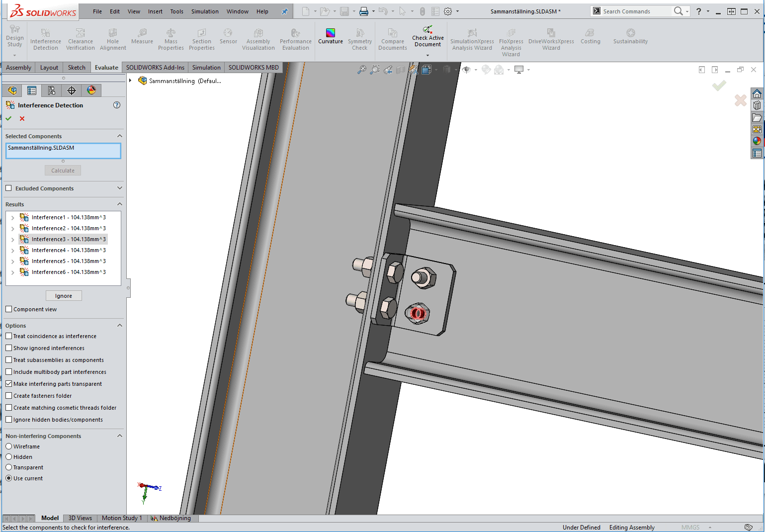
Task: Cancel Interference Detection with the red X
Action: tap(22, 118)
